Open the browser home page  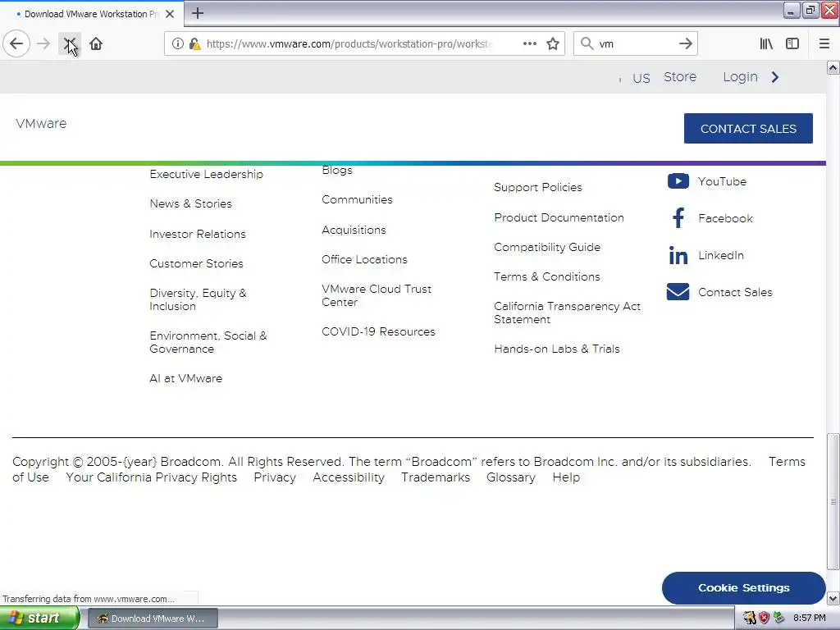click(x=96, y=43)
